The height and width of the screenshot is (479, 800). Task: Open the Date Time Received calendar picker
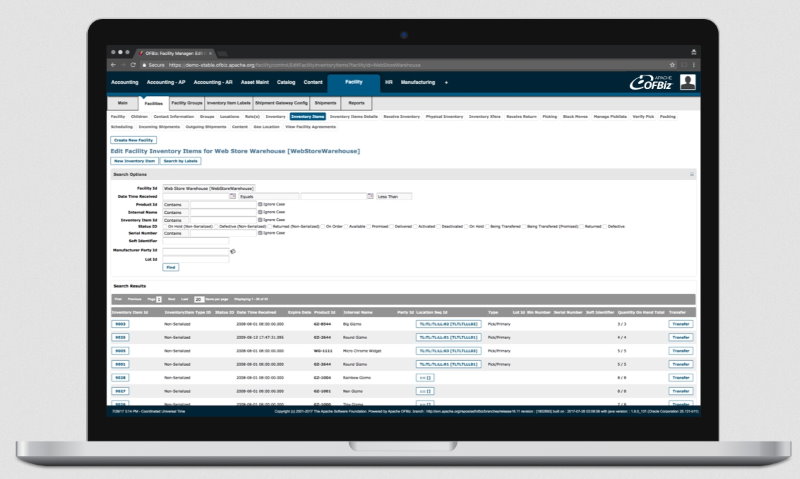[233, 197]
